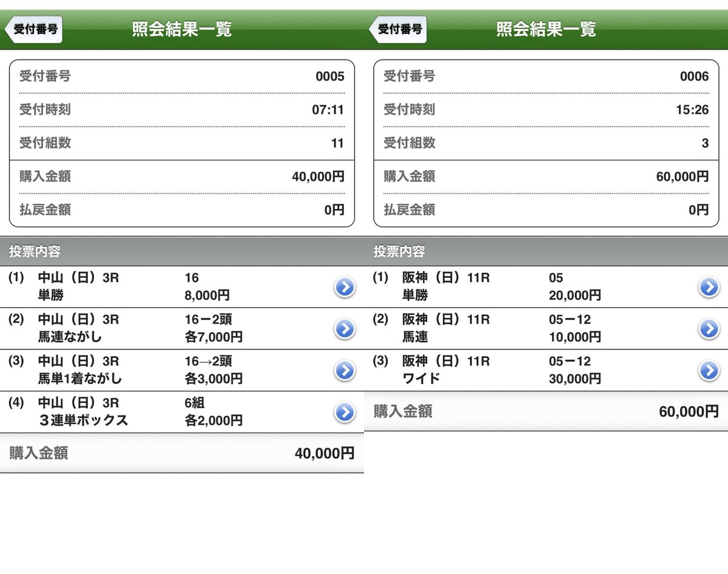This screenshot has width=728, height=574.
Task: Select receipt number value 0006
Action: 693,76
